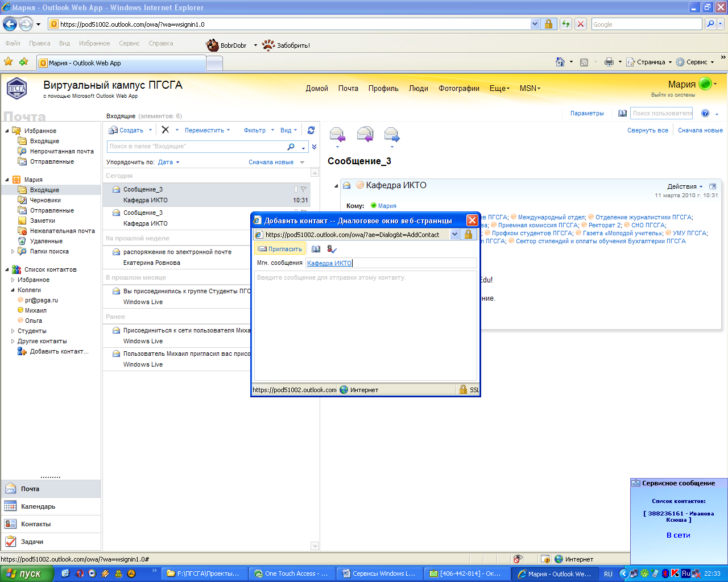Click check names icon in Add Contact dialog
This screenshot has width=728, height=582.
point(332,249)
